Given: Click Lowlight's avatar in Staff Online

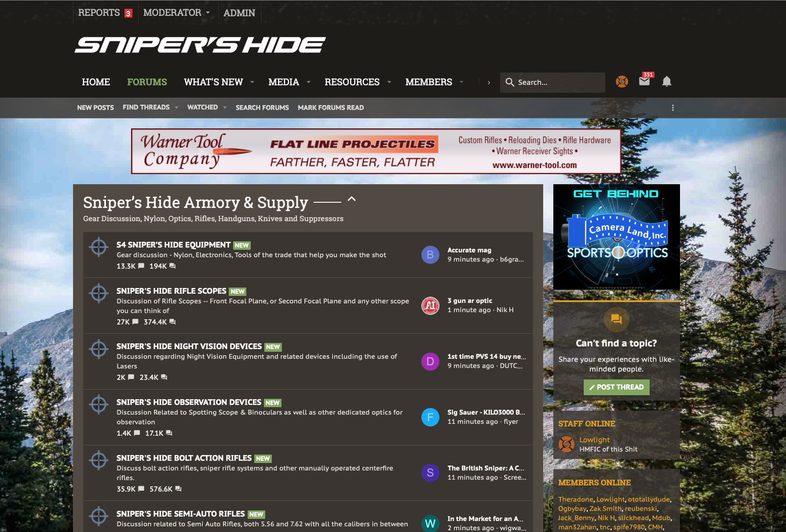Looking at the screenshot, I should click(567, 444).
